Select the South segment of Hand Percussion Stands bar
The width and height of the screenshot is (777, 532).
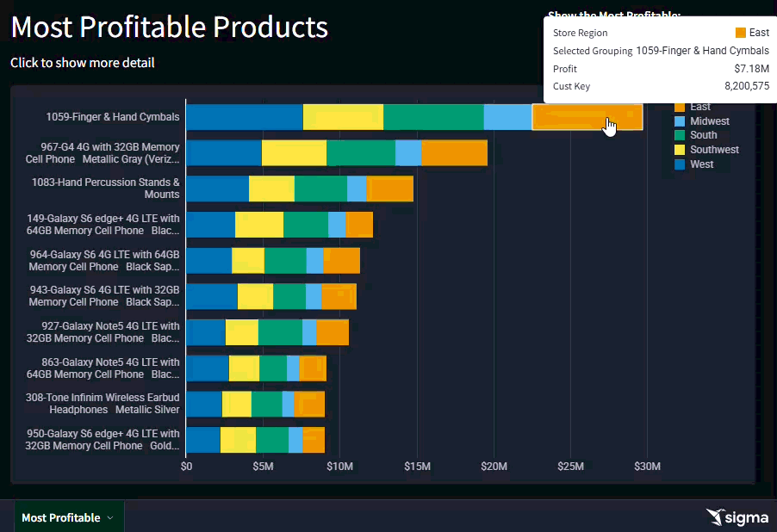point(320,189)
